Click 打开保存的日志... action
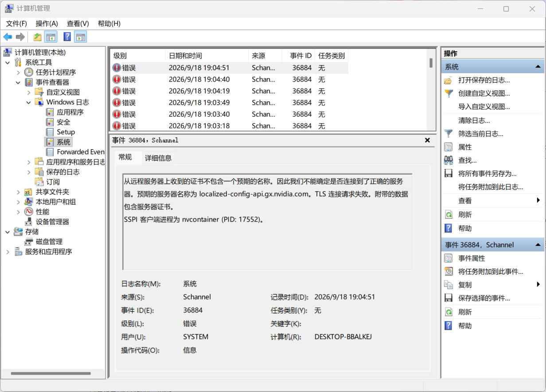Image resolution: width=546 pixels, height=392 pixels. coord(484,80)
